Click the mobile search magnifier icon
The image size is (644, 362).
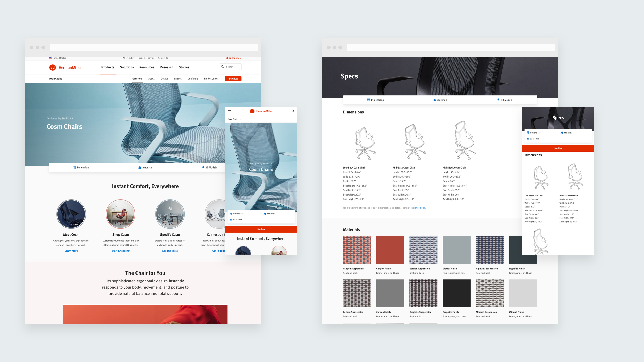coord(293,111)
